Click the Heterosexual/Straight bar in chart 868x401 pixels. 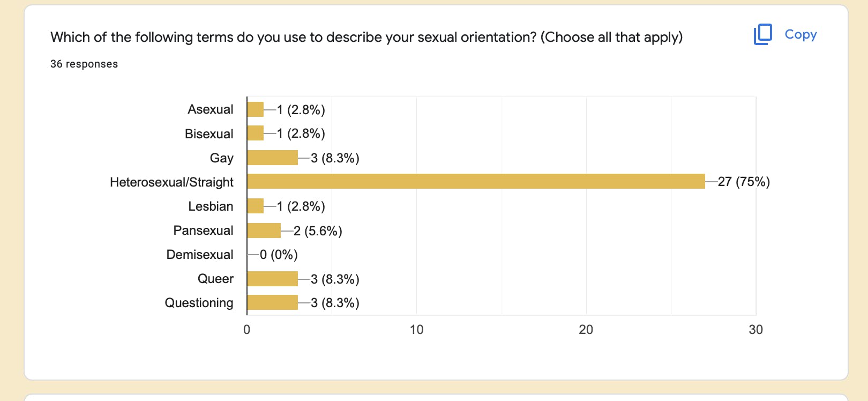coord(476,181)
